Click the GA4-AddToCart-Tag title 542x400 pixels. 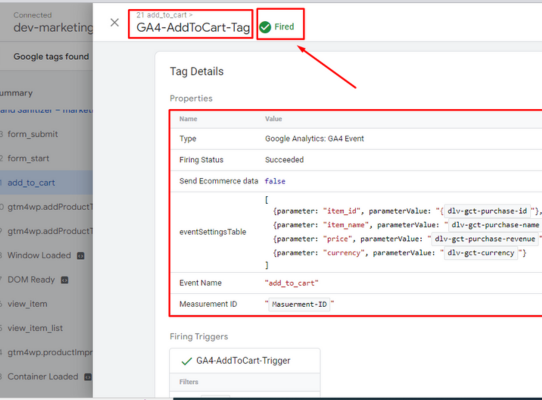(193, 27)
